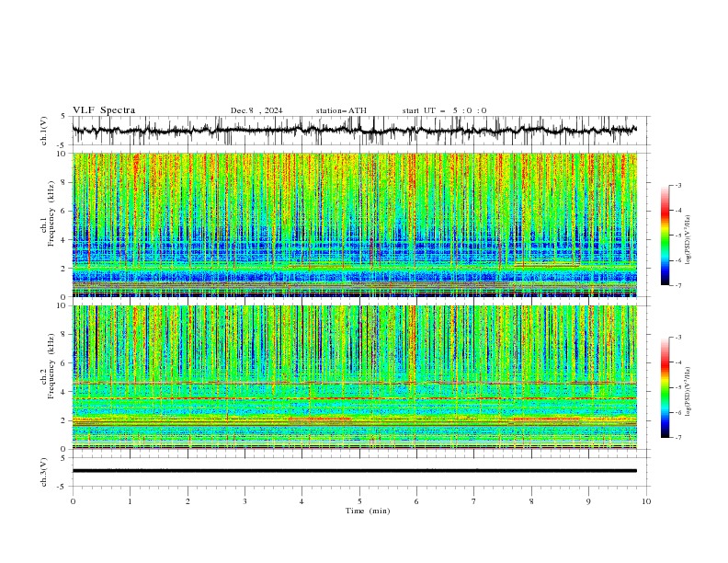This screenshot has height=563, width=728.
Task: Click the ch.1 voltage waveform trace
Action: 354,131
